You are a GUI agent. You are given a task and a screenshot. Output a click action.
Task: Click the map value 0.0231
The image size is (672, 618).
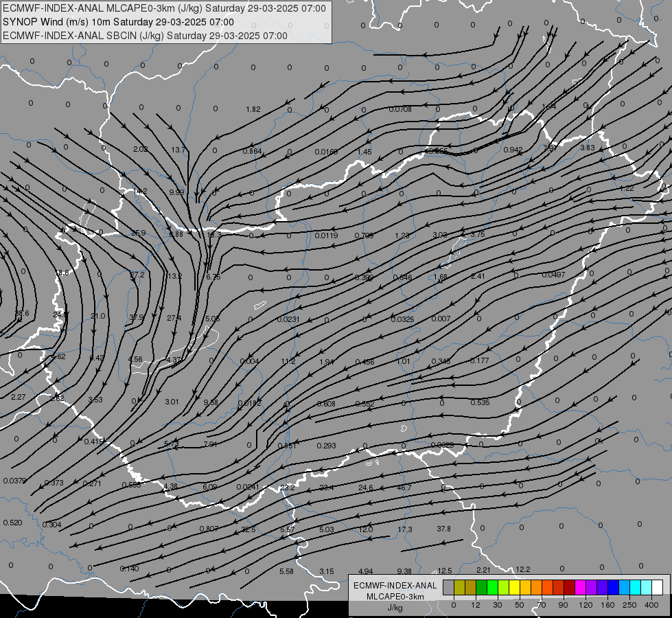point(288,319)
